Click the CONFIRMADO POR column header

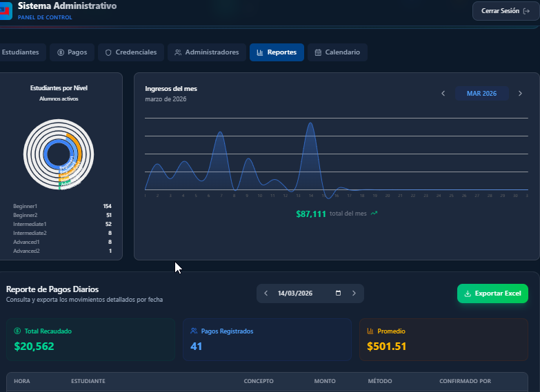[x=466, y=382]
